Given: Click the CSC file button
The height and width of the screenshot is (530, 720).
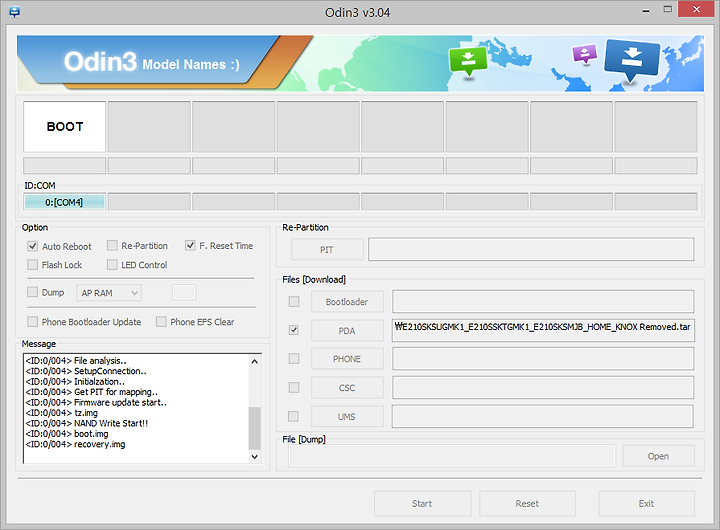Looking at the screenshot, I should [x=347, y=388].
